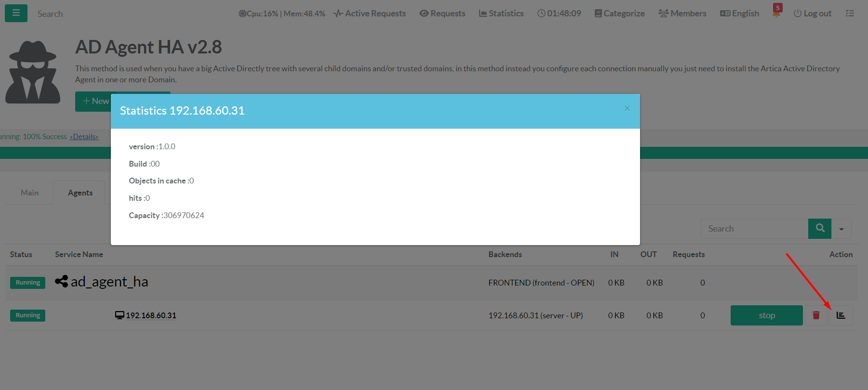Viewport: 868px width, 390px height.
Task: Open the «Details» link
Action: pos(84,137)
